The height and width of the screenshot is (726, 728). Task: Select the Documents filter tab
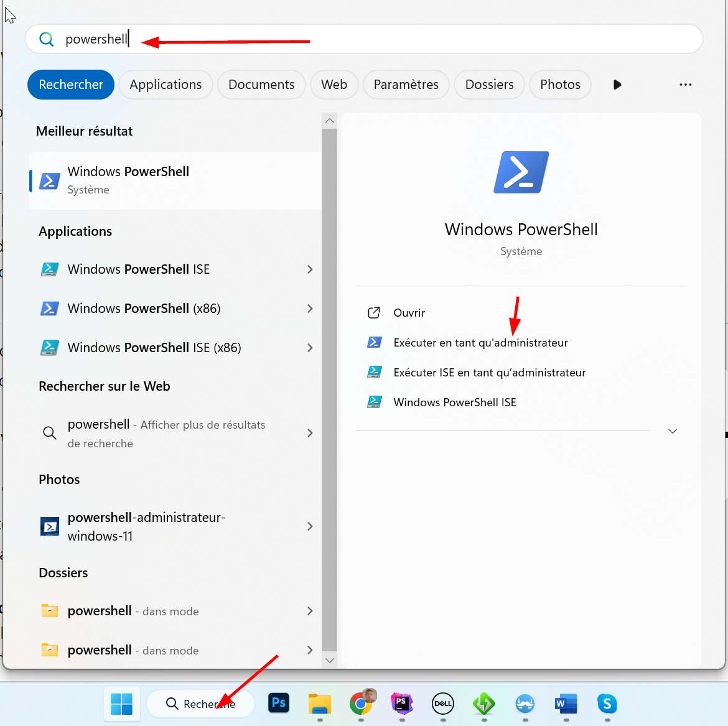pyautogui.click(x=261, y=85)
